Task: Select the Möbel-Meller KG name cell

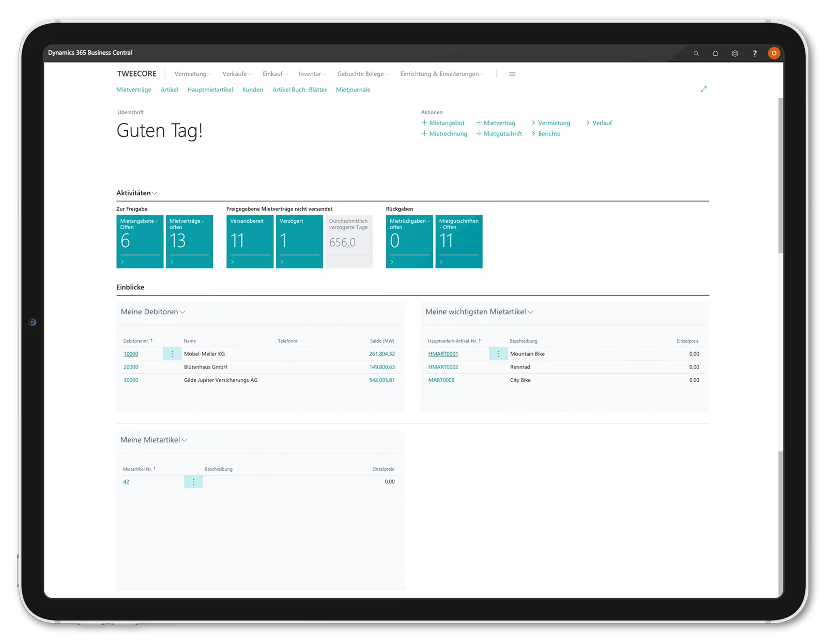Action: point(205,354)
